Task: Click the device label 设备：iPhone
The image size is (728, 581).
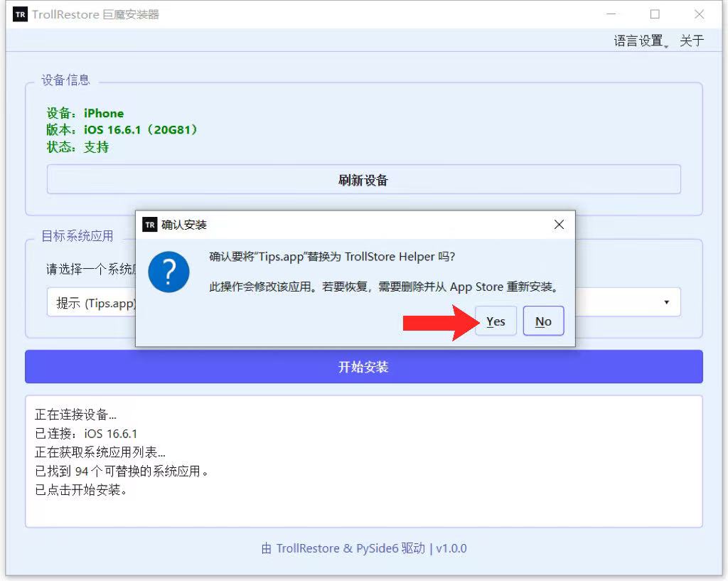Action: pos(85,113)
